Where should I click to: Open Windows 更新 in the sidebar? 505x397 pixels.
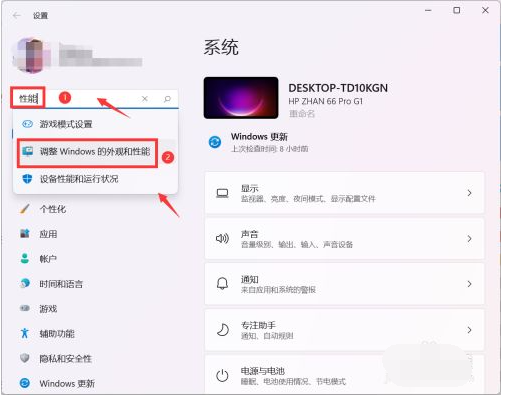(x=67, y=384)
